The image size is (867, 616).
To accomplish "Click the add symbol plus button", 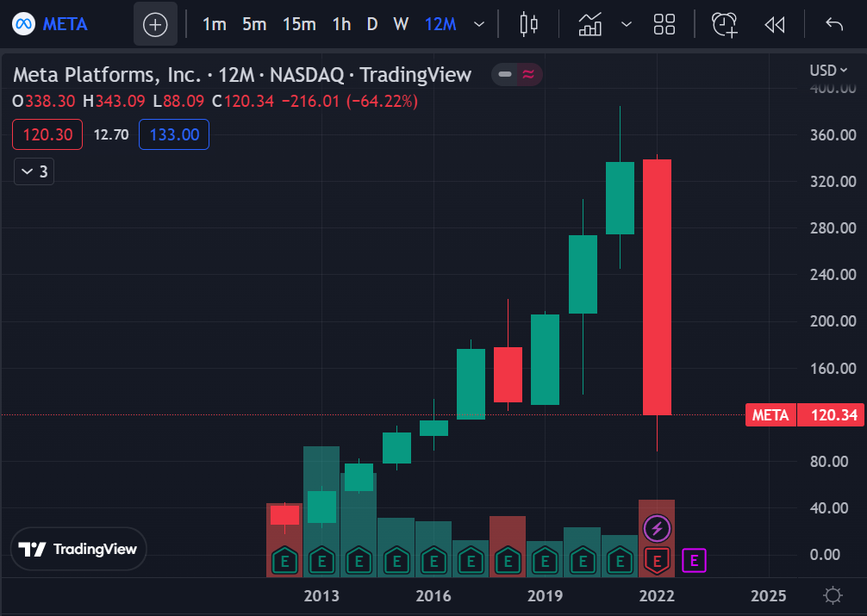I will [x=155, y=25].
